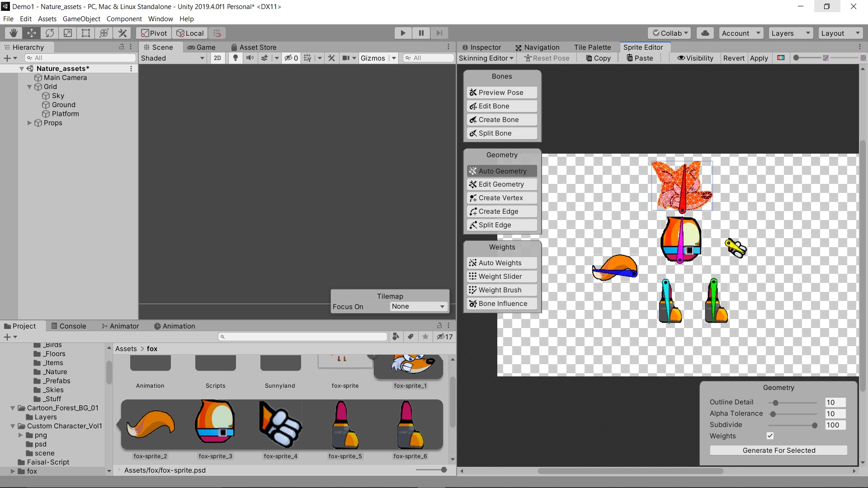Select the Create Bone tool
Viewport: 868px width, 488px height.
(501, 119)
